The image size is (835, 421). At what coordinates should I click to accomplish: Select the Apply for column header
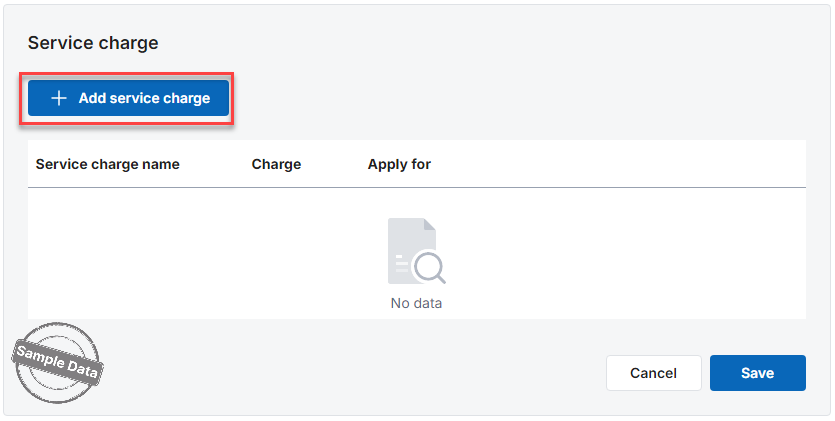point(399,164)
